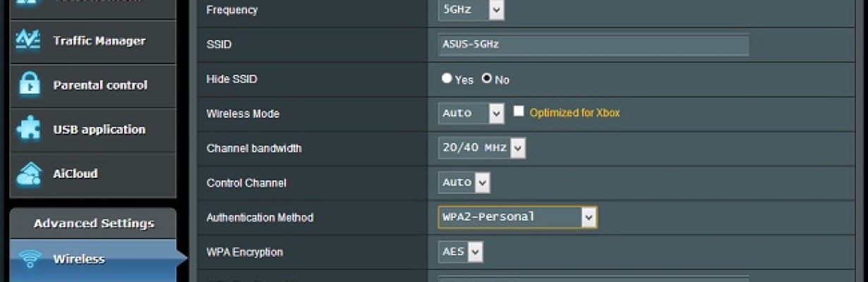The width and height of the screenshot is (868, 282).
Task: Expand the Wireless Mode dropdown
Action: [x=471, y=113]
